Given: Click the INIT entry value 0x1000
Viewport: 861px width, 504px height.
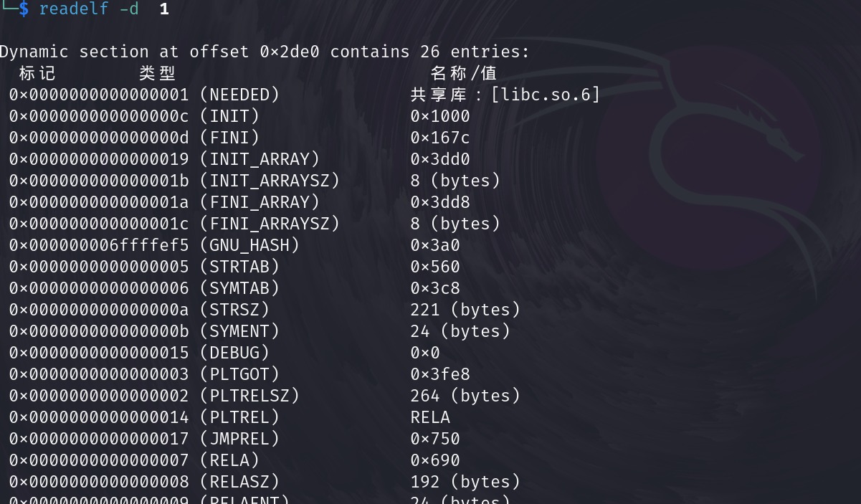Looking at the screenshot, I should (x=439, y=116).
